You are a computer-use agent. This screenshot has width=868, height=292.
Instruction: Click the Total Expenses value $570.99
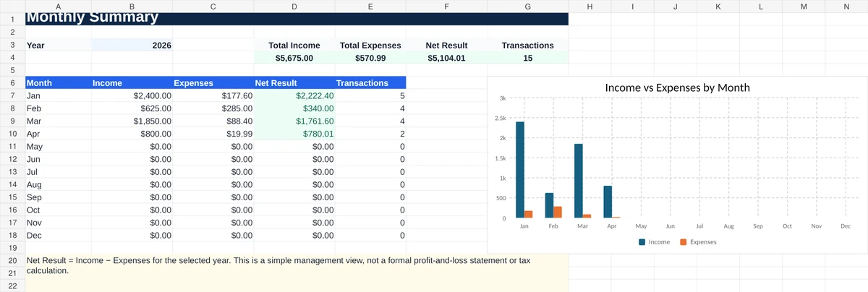click(x=370, y=58)
